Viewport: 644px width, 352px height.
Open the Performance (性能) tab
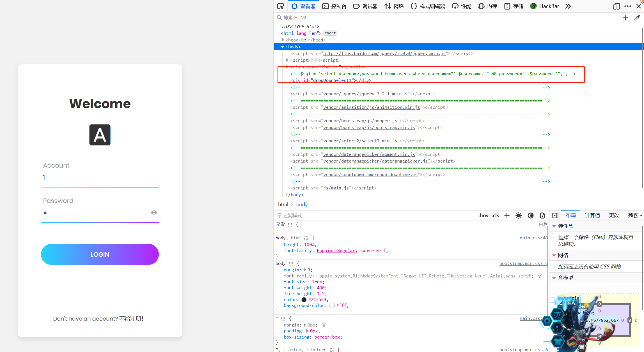tap(461, 6)
